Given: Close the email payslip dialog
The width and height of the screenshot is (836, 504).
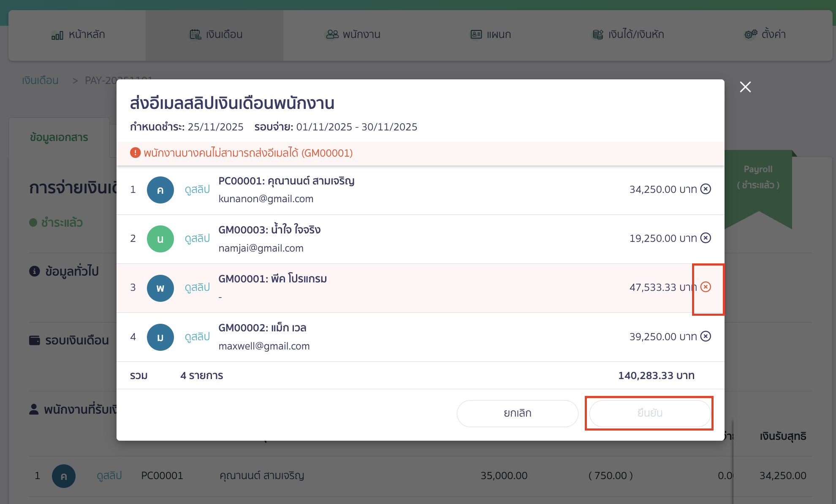Looking at the screenshot, I should click(x=745, y=87).
